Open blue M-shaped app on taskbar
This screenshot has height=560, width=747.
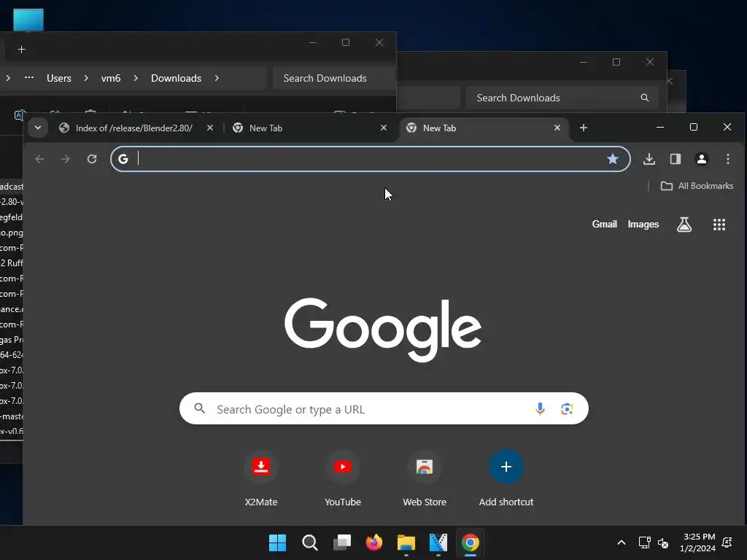coord(438,542)
